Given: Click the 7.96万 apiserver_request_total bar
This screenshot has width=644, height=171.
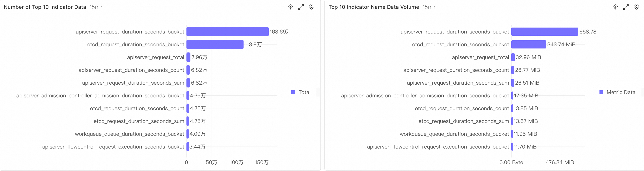Looking at the screenshot, I should [188, 57].
